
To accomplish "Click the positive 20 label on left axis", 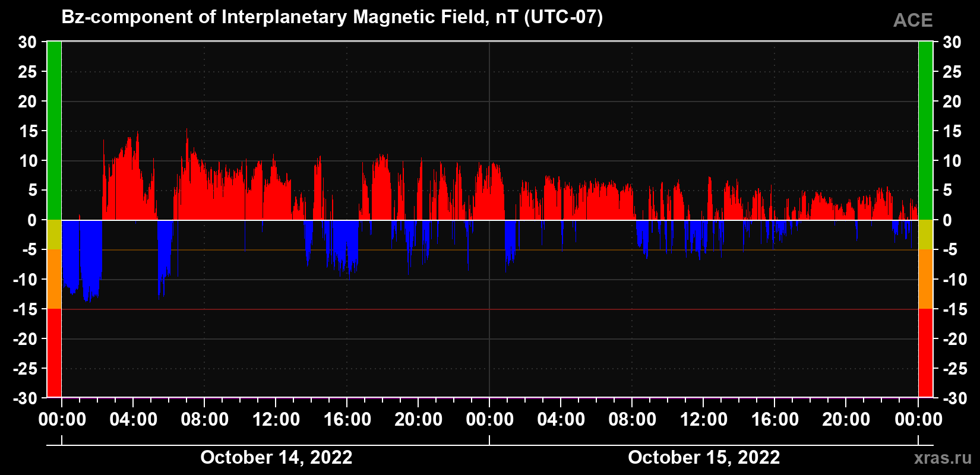I will tap(27, 102).
